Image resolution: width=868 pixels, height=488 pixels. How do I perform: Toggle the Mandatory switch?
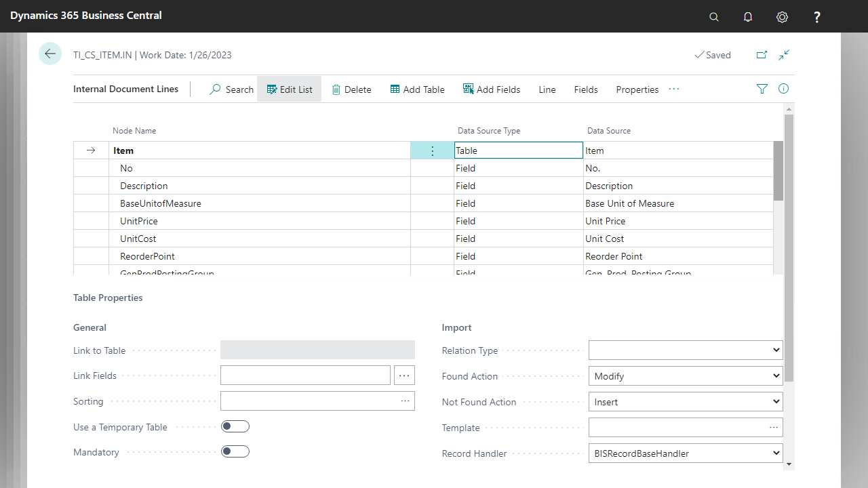(x=235, y=451)
